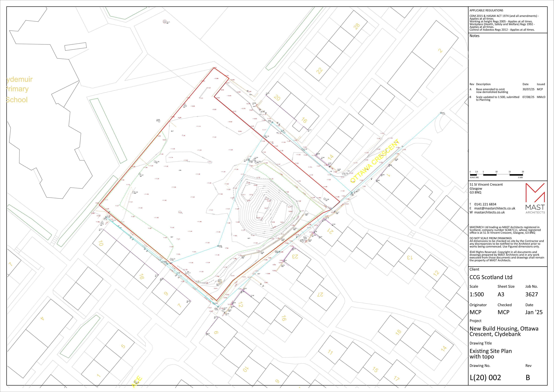The image size is (554, 392).
Task: Select house number 22 on the plan
Action: pyautogui.click(x=319, y=70)
